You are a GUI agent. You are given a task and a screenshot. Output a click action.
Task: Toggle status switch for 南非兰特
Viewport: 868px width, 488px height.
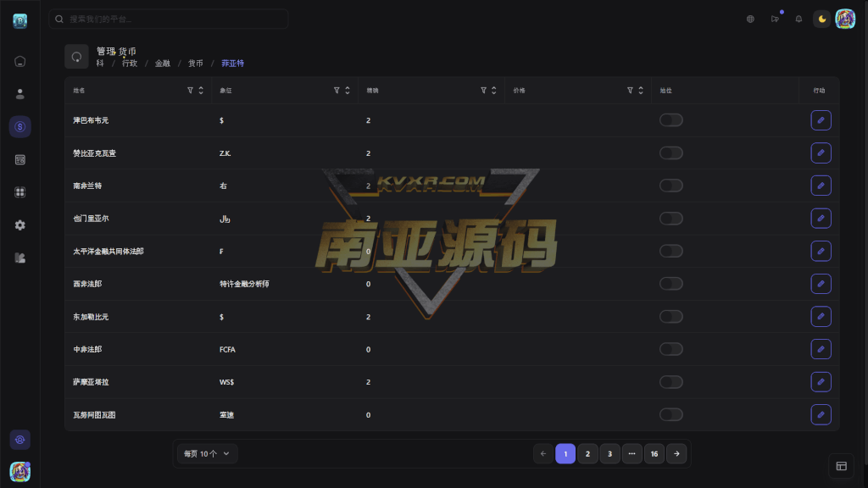point(671,186)
